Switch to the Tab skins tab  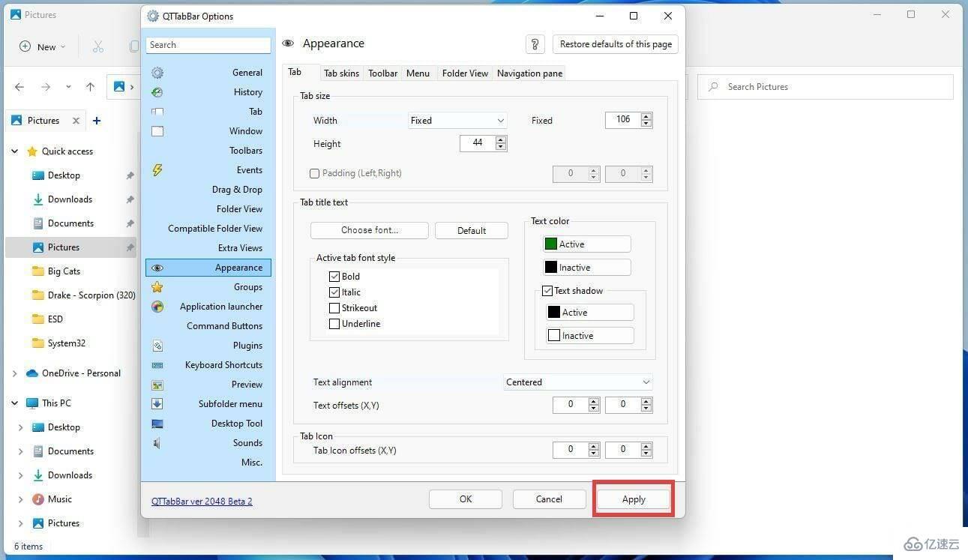click(x=341, y=73)
